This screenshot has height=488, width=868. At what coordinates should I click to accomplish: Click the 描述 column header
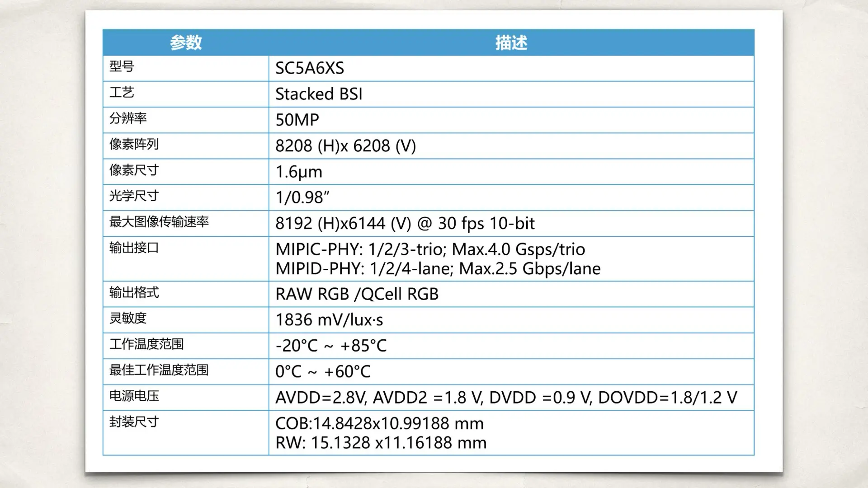pos(511,42)
